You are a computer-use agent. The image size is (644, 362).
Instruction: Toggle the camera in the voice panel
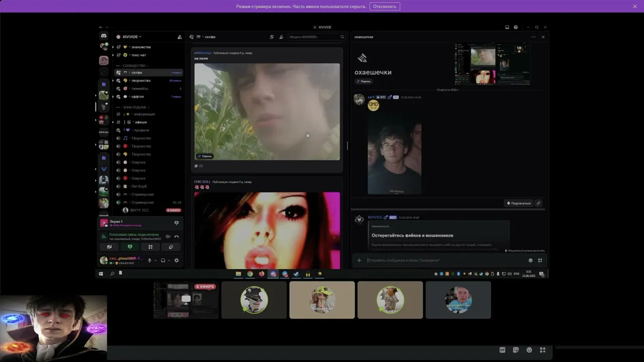click(x=109, y=247)
